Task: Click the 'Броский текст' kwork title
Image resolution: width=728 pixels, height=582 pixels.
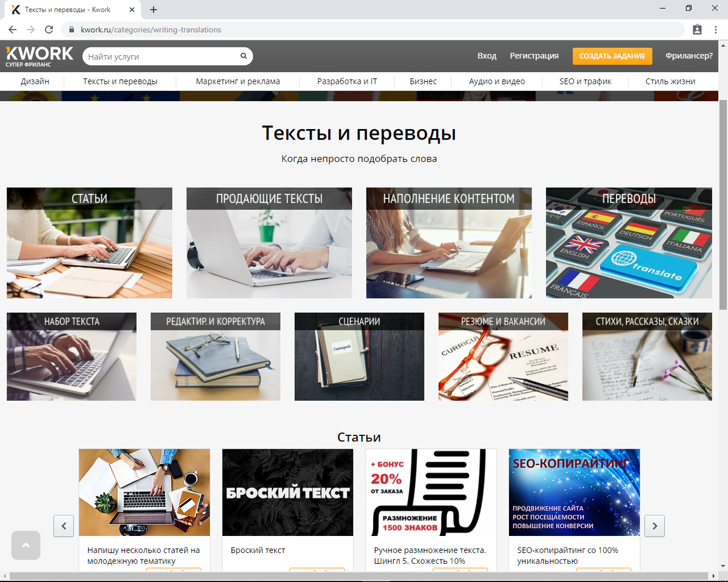Action: (x=258, y=550)
